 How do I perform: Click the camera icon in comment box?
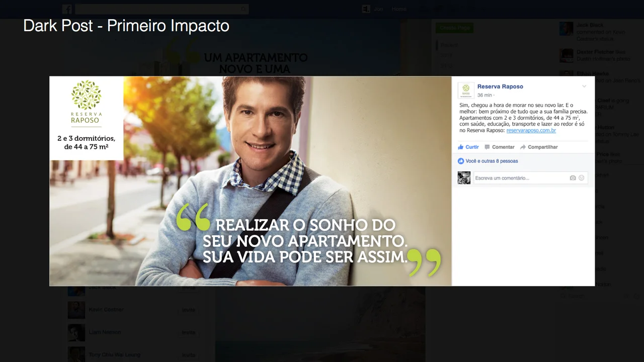pyautogui.click(x=573, y=178)
